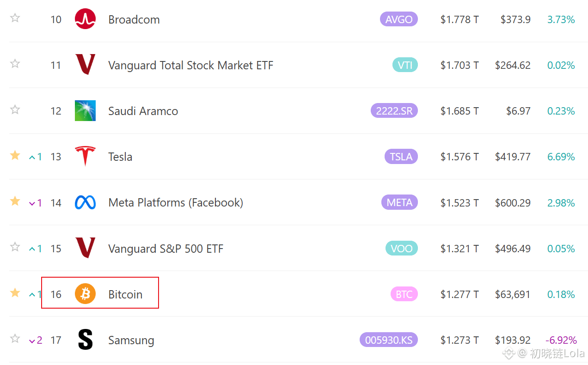The height and width of the screenshot is (365, 588).
Task: Unfavorite Tesla using its gold star
Action: tap(15, 155)
